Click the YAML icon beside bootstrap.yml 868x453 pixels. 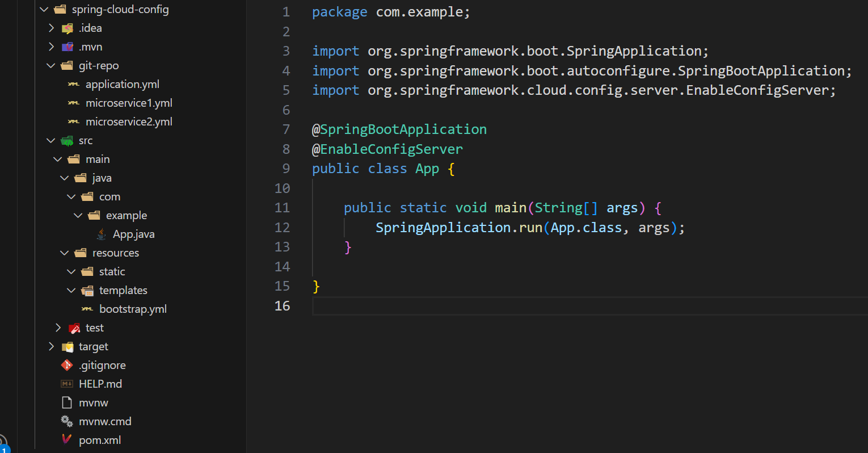(87, 309)
